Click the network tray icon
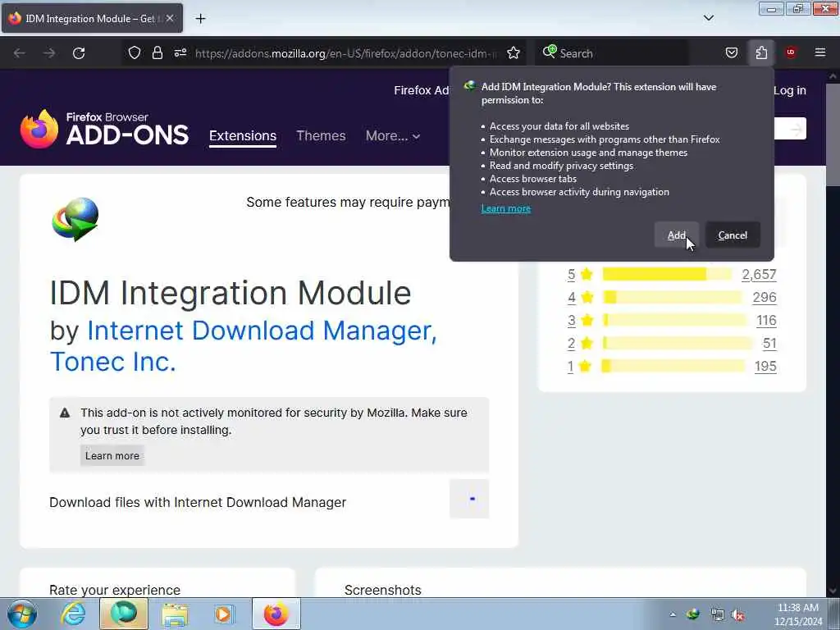The width and height of the screenshot is (840, 630). click(717, 615)
